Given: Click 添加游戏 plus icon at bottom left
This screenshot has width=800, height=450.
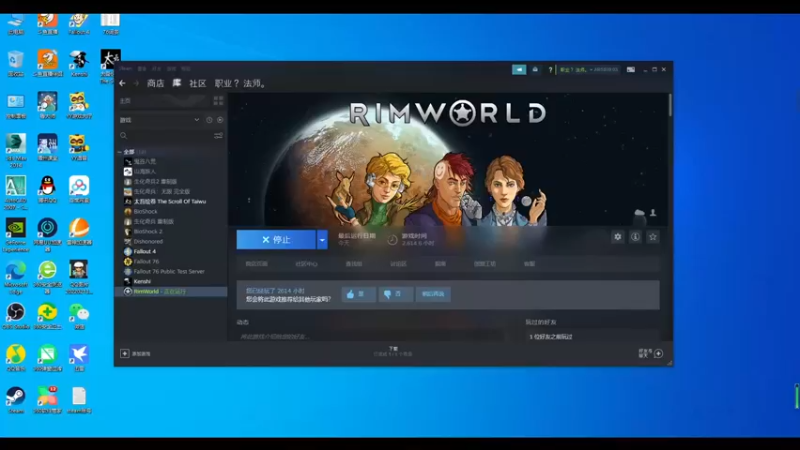Looking at the screenshot, I should tap(124, 354).
